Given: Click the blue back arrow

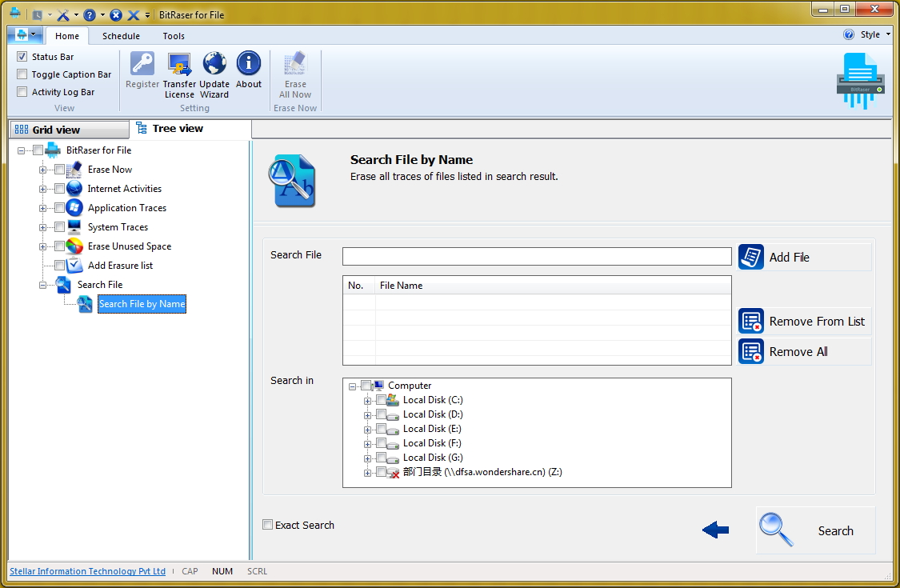Looking at the screenshot, I should point(715,530).
